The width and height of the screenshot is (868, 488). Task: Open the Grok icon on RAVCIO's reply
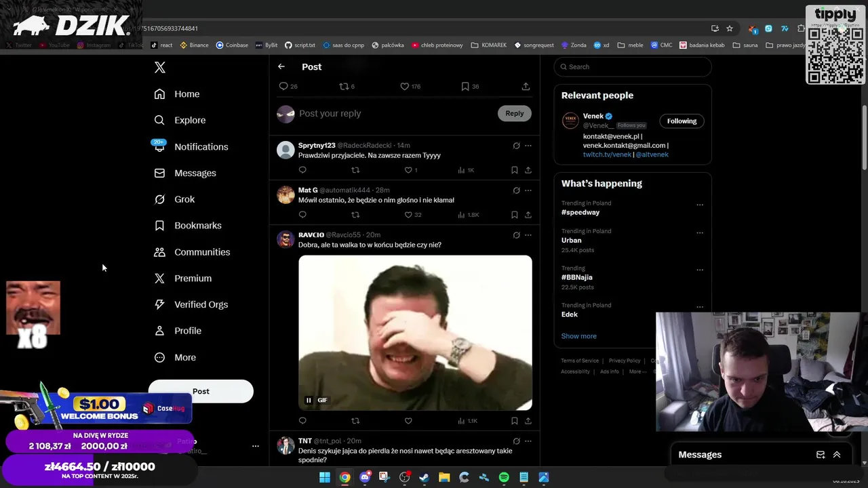pos(516,235)
